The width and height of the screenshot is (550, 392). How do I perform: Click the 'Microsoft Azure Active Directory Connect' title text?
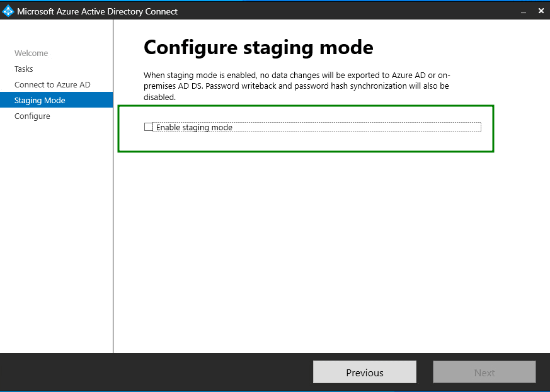tap(97, 11)
